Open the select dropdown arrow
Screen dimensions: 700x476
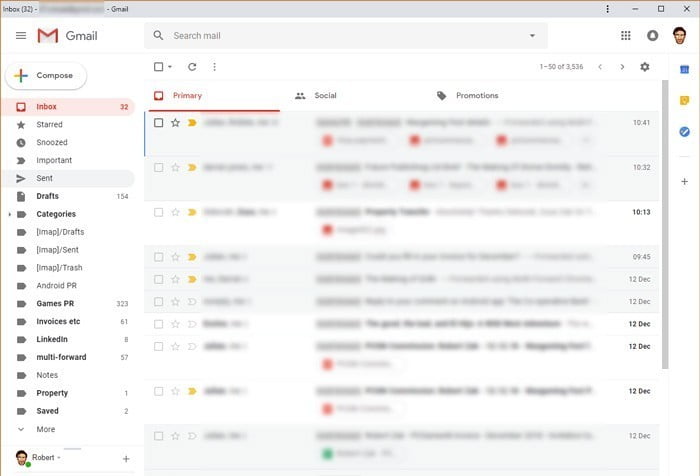coord(170,67)
